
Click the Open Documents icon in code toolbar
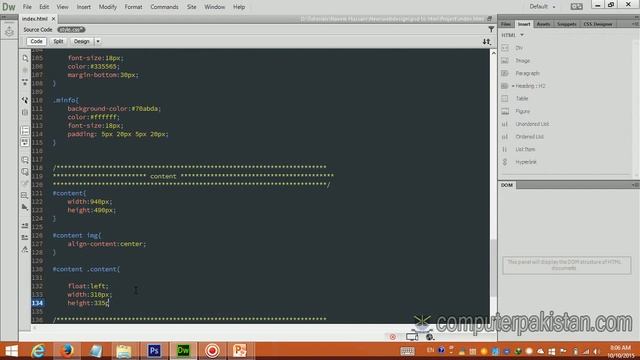coord(25,58)
